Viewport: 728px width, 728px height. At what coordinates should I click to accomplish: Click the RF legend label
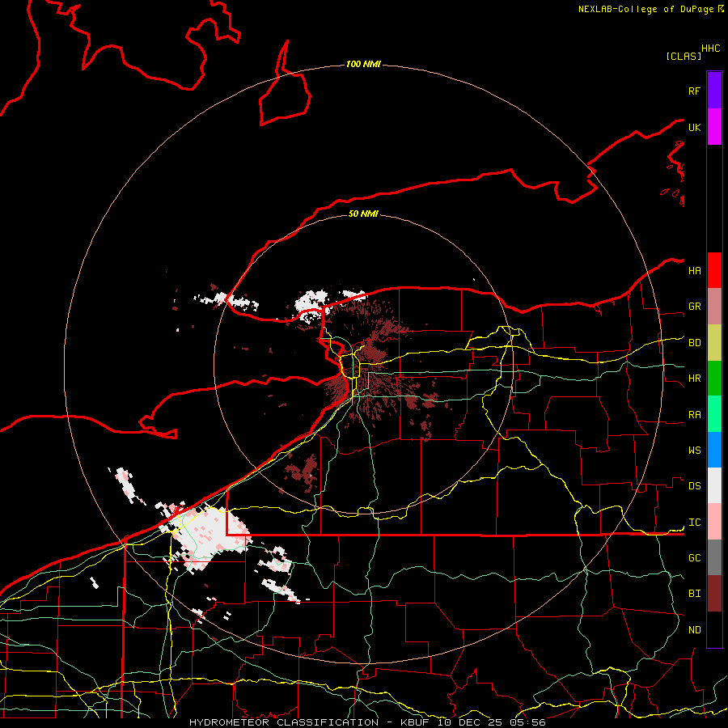(694, 91)
